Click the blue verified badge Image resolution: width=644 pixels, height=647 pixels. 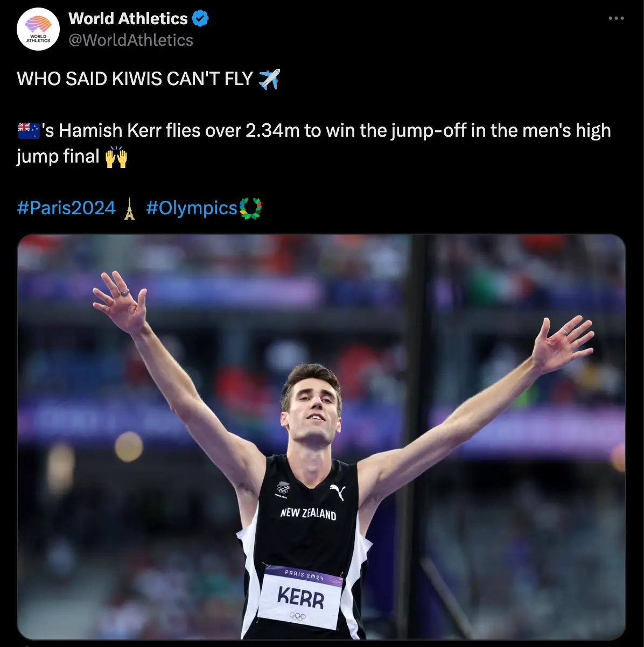tap(200, 19)
